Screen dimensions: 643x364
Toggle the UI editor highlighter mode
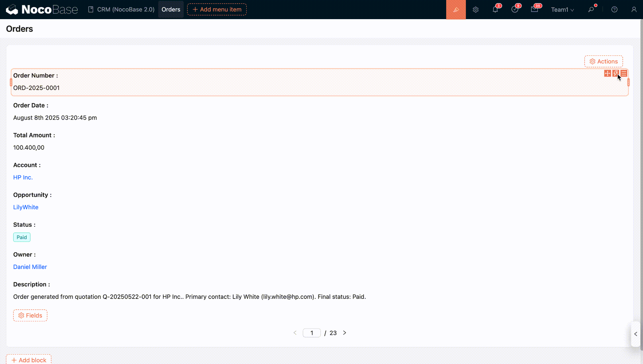(x=456, y=9)
